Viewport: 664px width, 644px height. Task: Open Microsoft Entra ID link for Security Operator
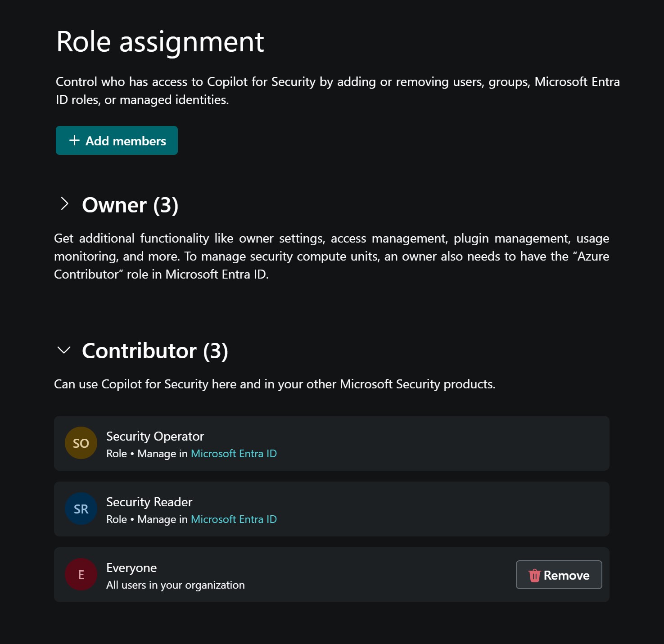click(234, 454)
